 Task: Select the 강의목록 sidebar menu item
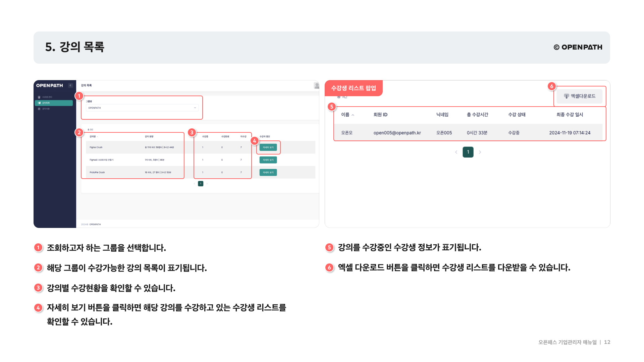coord(54,103)
